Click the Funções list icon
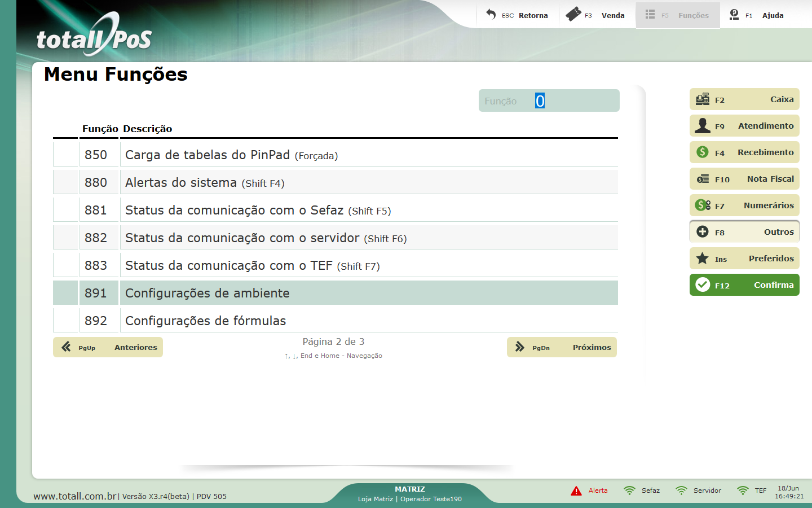The height and width of the screenshot is (508, 812). pyautogui.click(x=650, y=15)
